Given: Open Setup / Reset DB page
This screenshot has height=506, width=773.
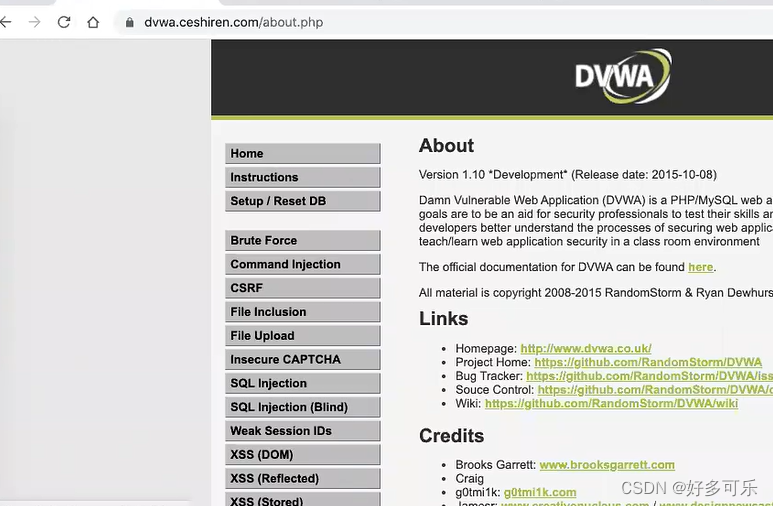Looking at the screenshot, I should click(303, 201).
